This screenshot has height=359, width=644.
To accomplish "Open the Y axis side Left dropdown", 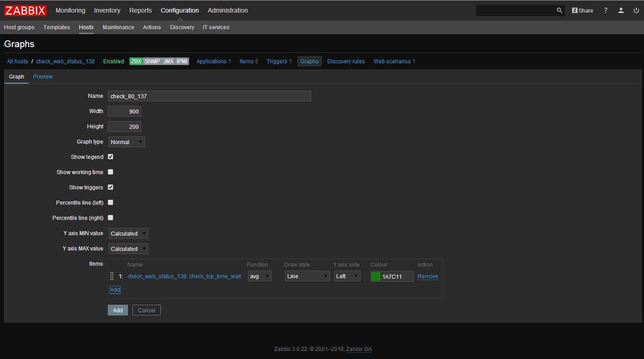I will coord(347,276).
